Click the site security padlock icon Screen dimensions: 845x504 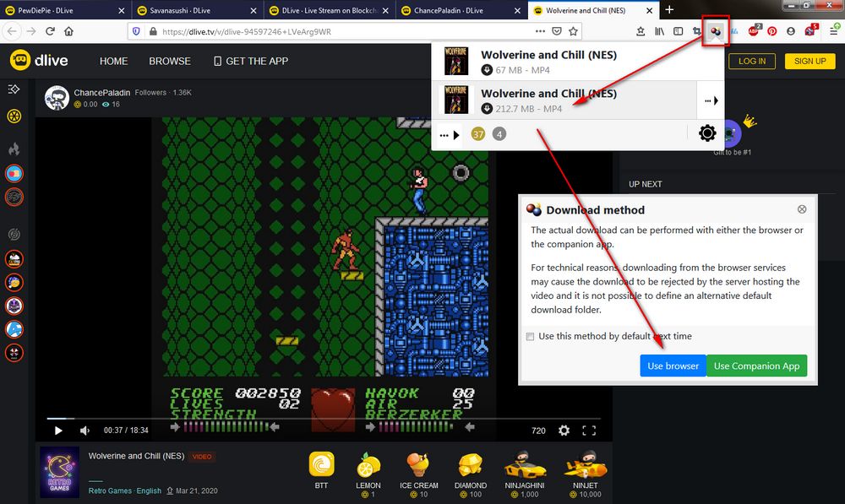153,31
